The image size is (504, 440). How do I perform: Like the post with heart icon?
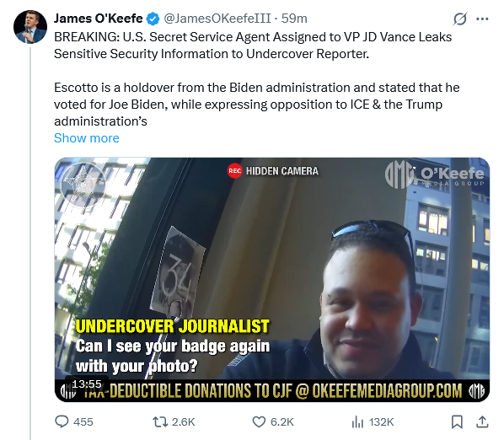coord(259,421)
